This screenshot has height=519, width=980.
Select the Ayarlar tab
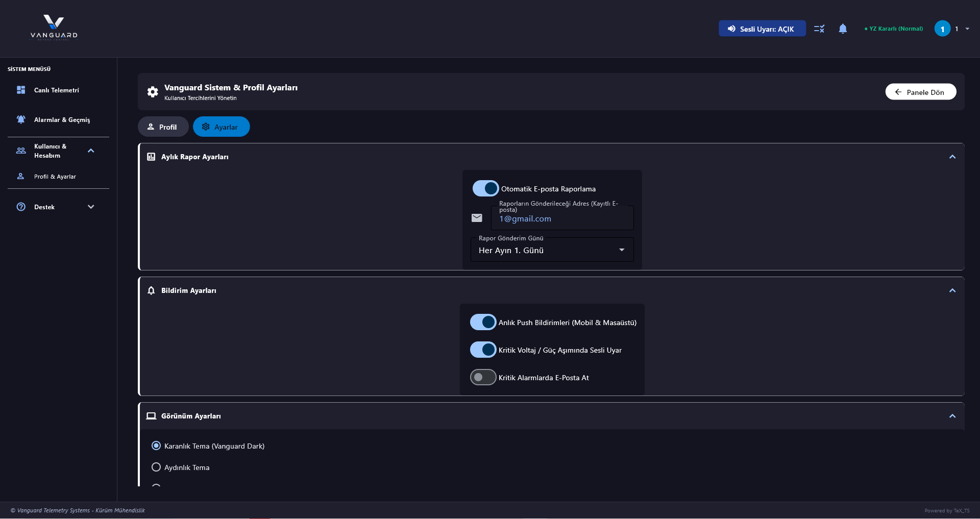(x=222, y=127)
